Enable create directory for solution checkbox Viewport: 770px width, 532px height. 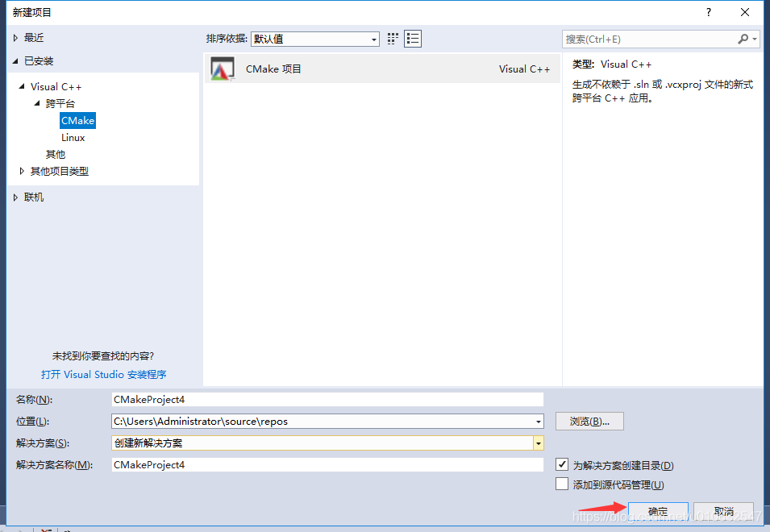pyautogui.click(x=562, y=464)
